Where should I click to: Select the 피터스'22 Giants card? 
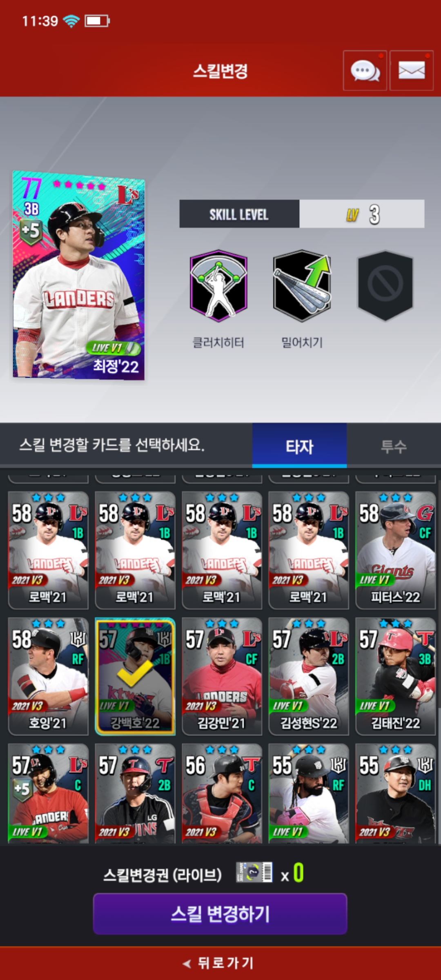coord(395,550)
